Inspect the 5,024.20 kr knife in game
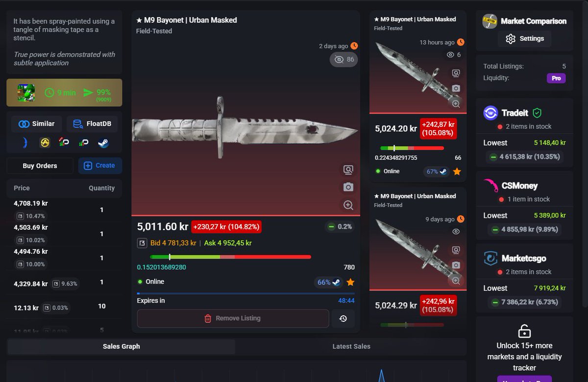Screen dimensions: 588x382 click(456, 73)
